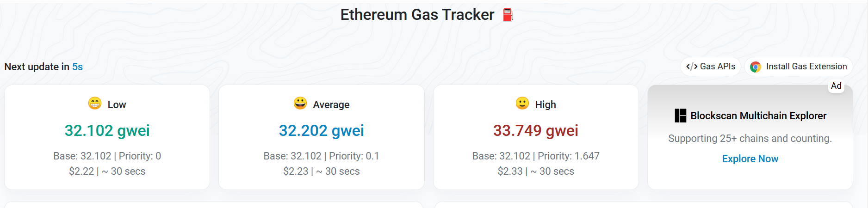Click the grinning emoji beside Low

coord(95,103)
